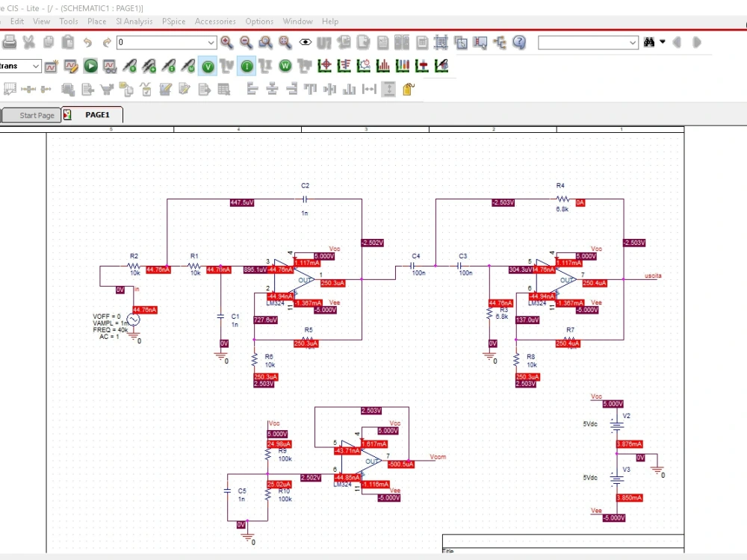The height and width of the screenshot is (560, 747).
Task: Zoom to area with magnifier icon
Action: tap(266, 43)
